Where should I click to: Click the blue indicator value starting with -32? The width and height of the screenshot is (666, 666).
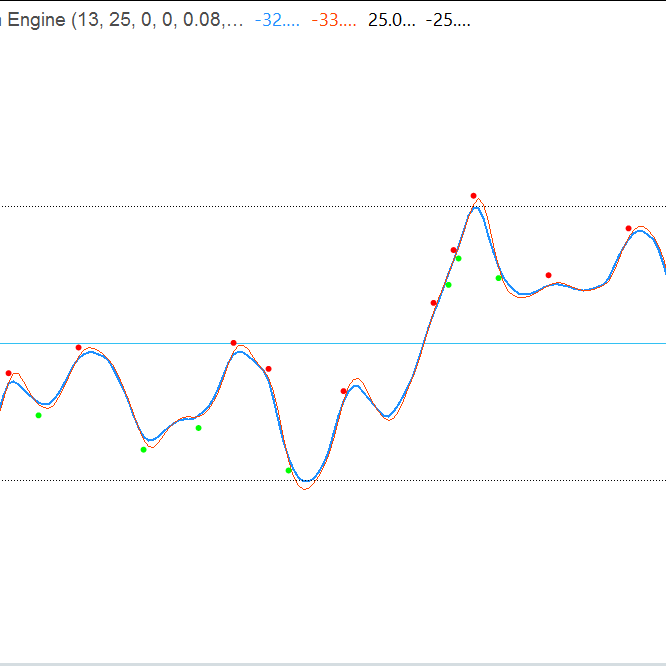[276, 19]
